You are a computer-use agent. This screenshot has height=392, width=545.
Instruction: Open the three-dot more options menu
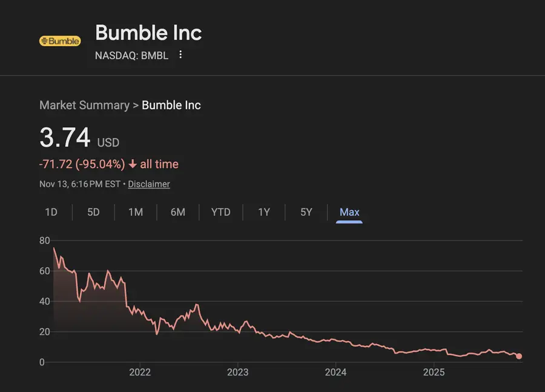pyautogui.click(x=180, y=55)
